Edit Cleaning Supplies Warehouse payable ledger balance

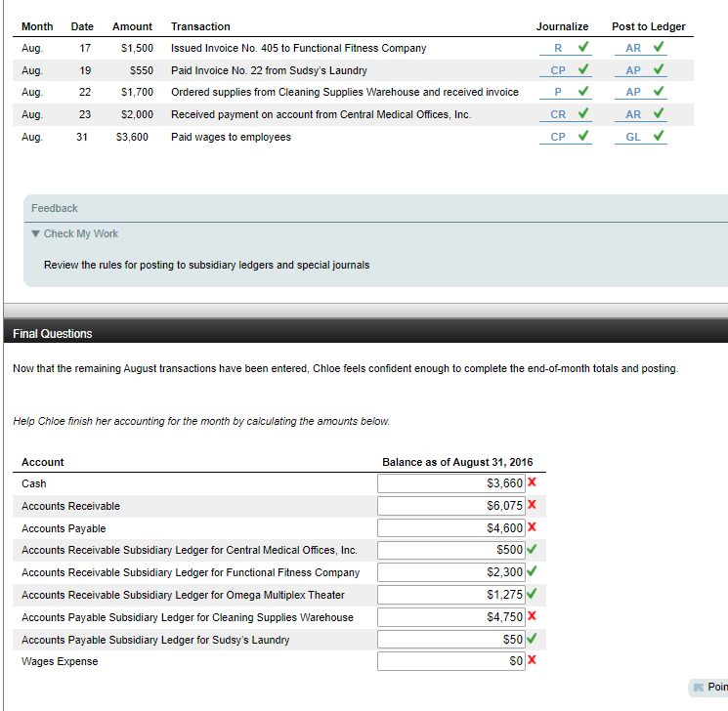[450, 617]
